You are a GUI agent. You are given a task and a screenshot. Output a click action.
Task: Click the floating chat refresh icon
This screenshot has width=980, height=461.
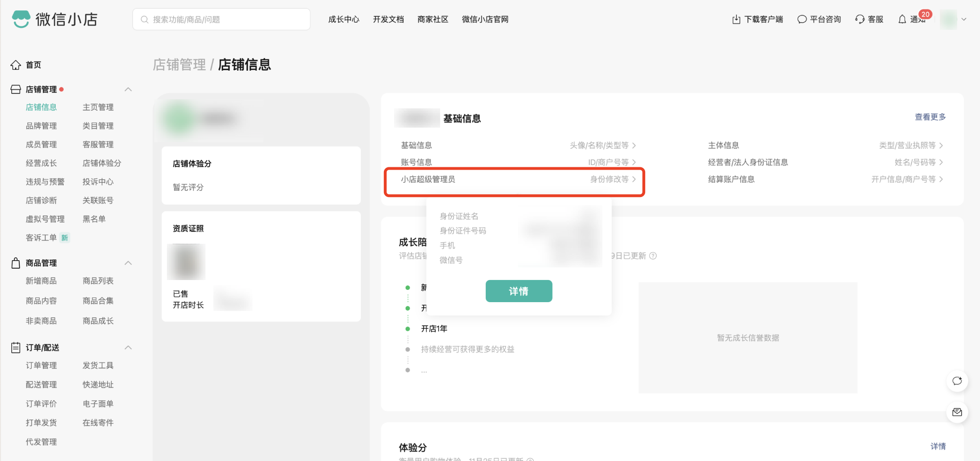[x=957, y=381]
